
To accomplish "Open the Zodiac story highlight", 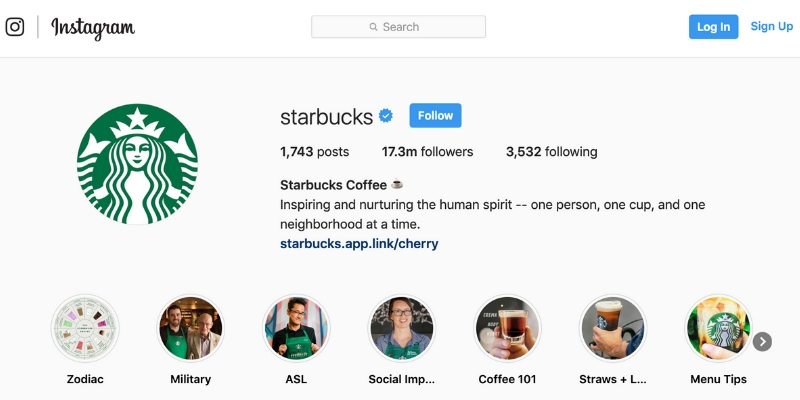I will pos(85,328).
